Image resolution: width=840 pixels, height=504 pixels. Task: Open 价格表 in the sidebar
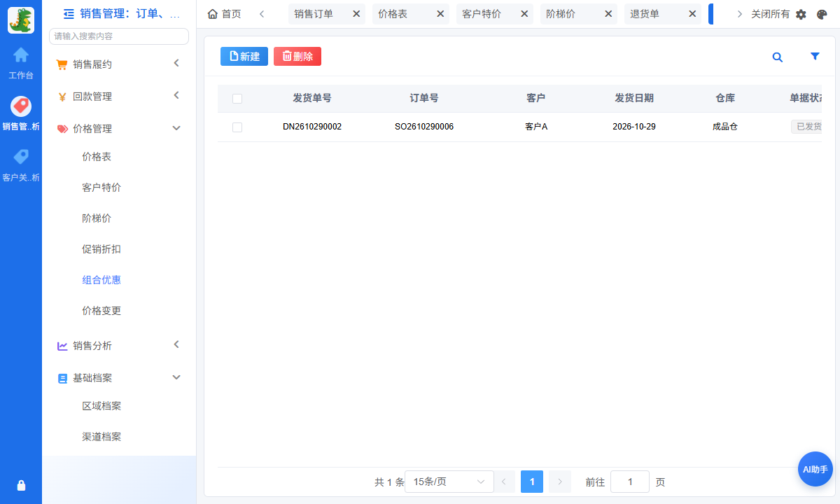click(97, 157)
